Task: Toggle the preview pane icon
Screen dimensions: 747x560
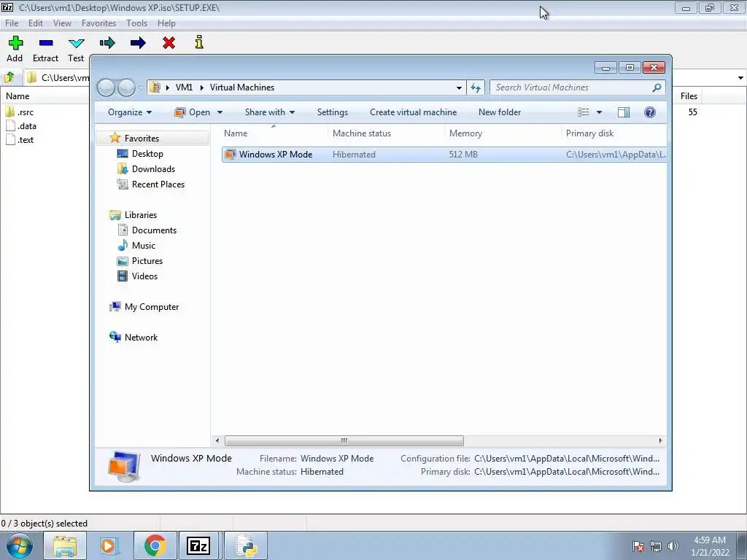Action: pyautogui.click(x=624, y=112)
